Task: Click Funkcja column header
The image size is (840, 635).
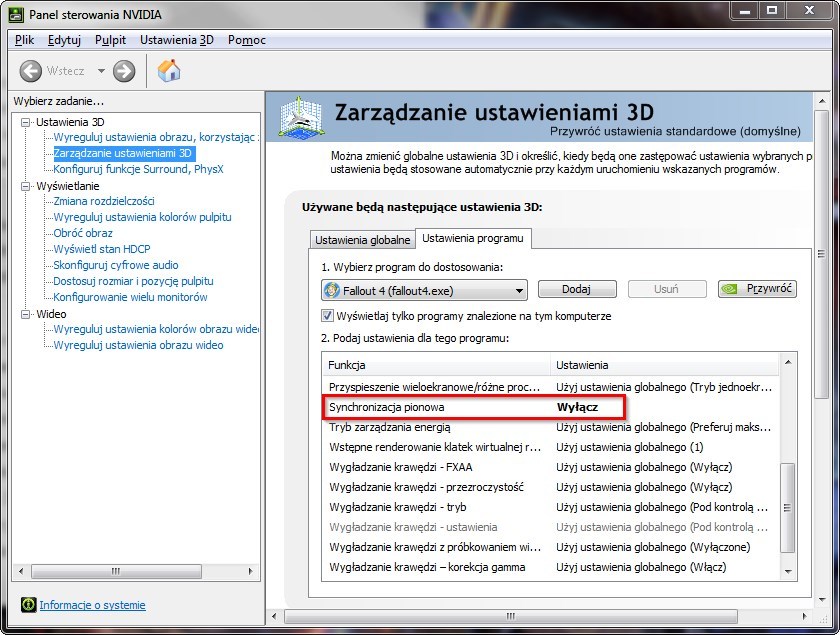Action: pyautogui.click(x=436, y=365)
